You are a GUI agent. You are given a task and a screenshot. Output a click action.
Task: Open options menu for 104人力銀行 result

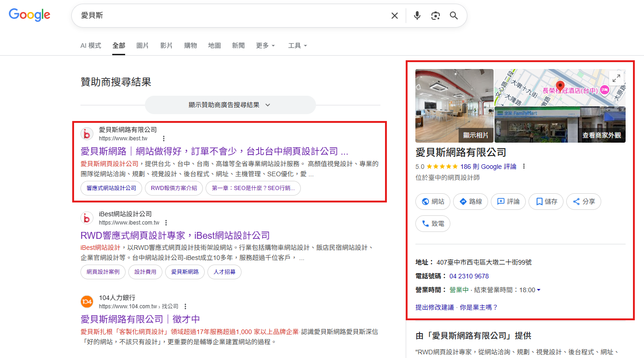pos(185,306)
